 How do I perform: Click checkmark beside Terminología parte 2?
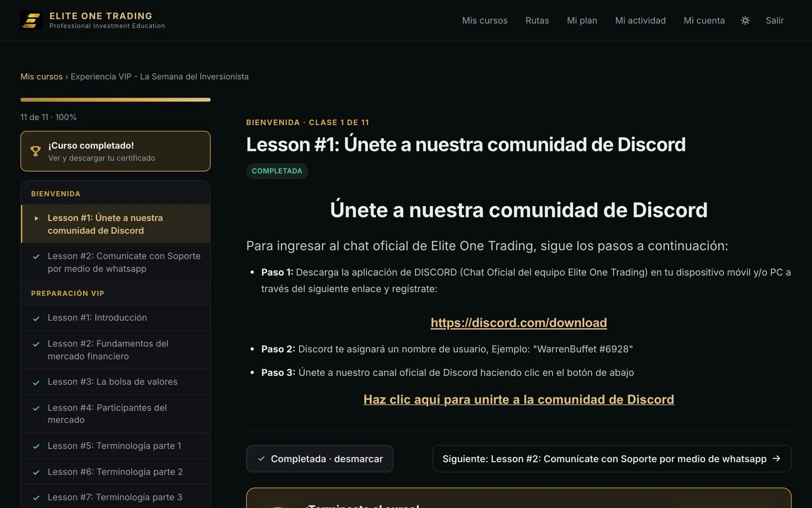[36, 472]
